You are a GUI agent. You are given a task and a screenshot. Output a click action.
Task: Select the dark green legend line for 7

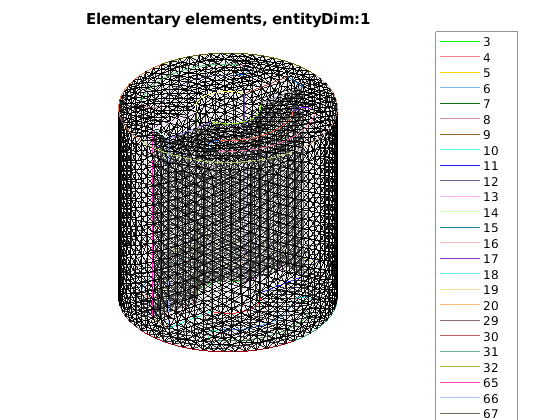click(460, 104)
